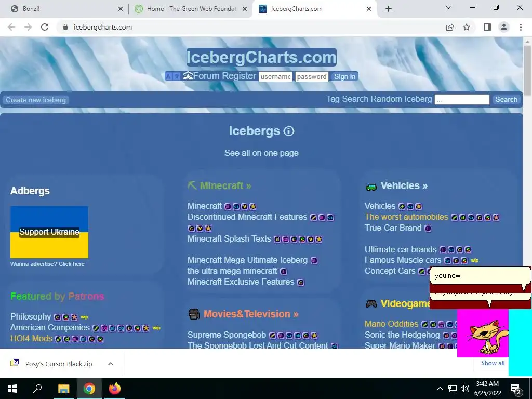Viewport: 532px width, 399px height.
Task: Open HOI4 Mods iceberg
Action: point(31,338)
